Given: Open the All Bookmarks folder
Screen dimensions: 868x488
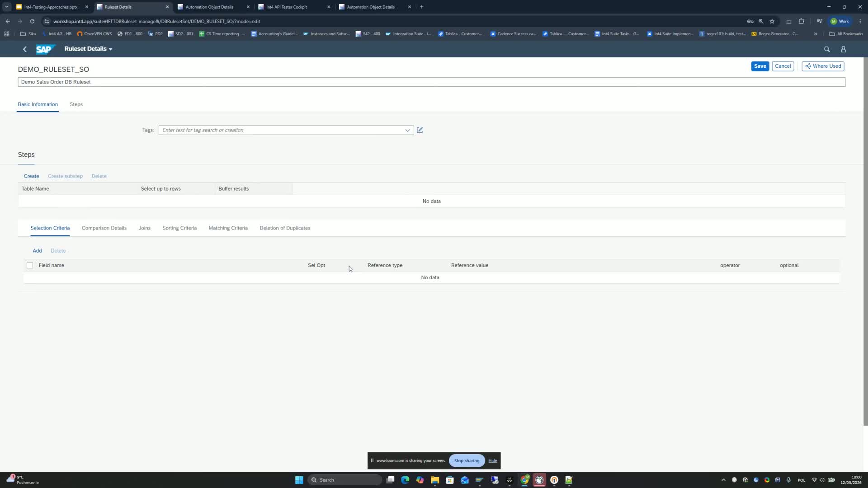Looking at the screenshot, I should [846, 34].
